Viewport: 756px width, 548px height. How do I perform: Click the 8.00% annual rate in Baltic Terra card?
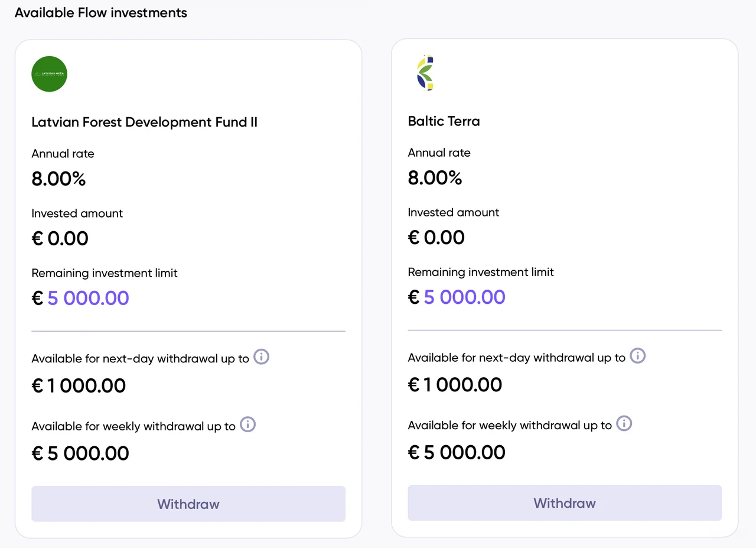coord(435,178)
